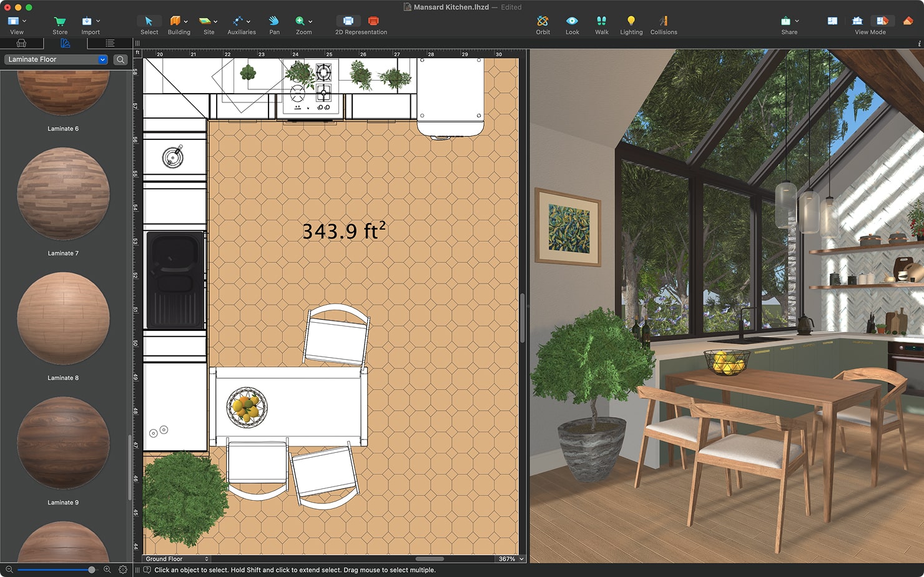This screenshot has width=924, height=577.
Task: Choose the Site tools icon
Action: coord(205,21)
